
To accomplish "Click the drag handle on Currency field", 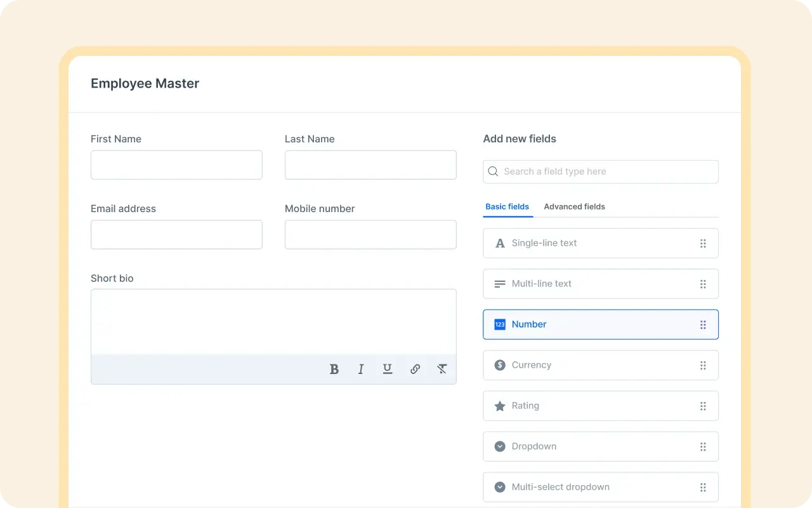I will coord(703,365).
